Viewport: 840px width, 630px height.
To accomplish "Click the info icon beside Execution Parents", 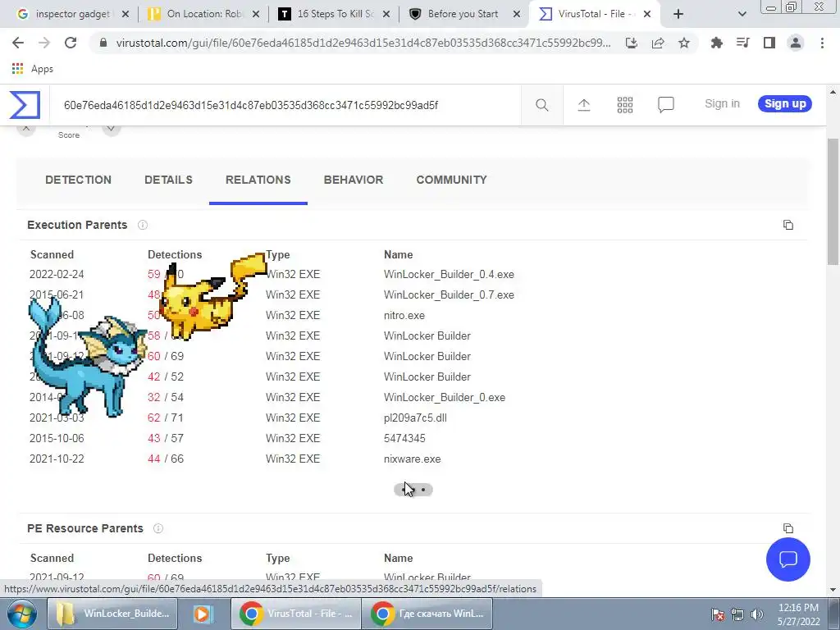I will coord(143,225).
